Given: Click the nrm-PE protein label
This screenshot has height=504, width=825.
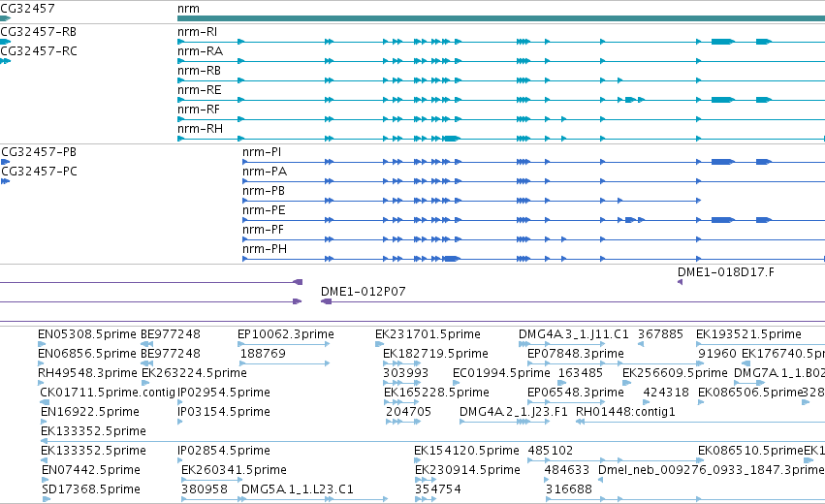Looking at the screenshot, I should (264, 210).
